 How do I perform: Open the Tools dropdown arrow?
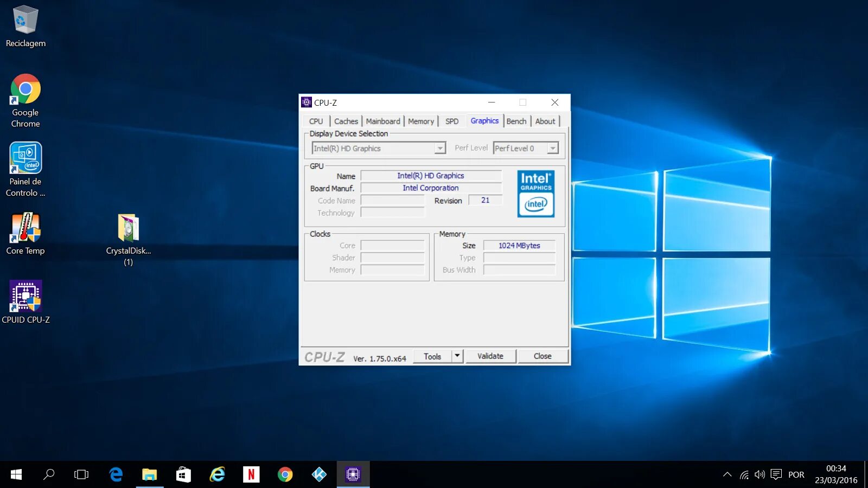[457, 356]
